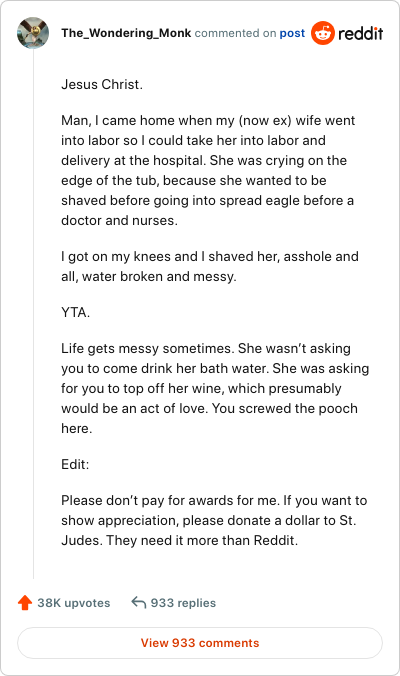400x676 pixels.
Task: Click the vertical comment thread line
Action: pos(34,313)
